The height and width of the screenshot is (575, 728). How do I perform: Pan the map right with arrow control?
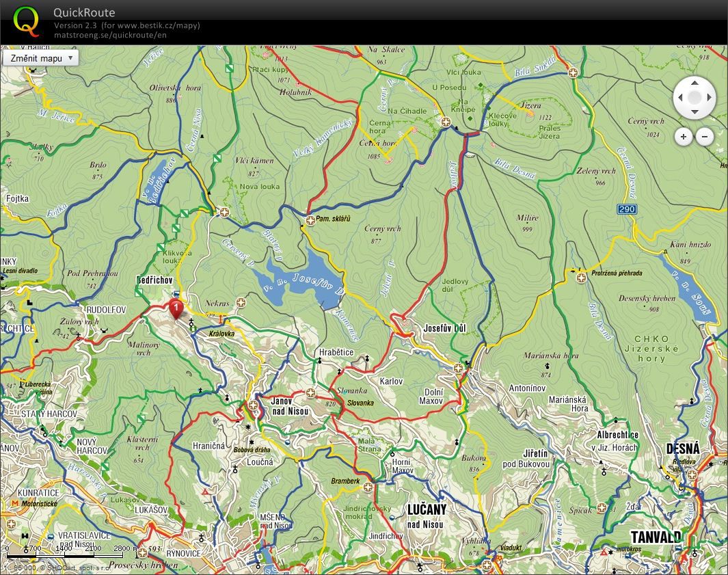tap(709, 98)
